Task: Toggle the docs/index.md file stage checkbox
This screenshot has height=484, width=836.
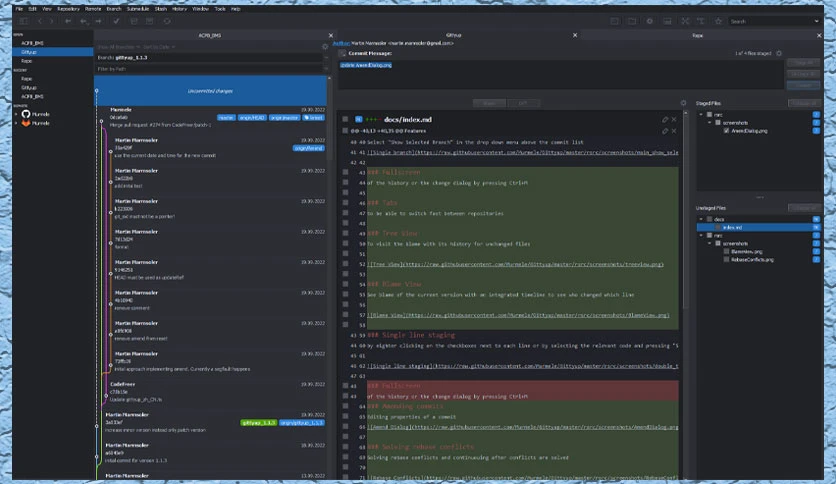Action: pos(345,119)
